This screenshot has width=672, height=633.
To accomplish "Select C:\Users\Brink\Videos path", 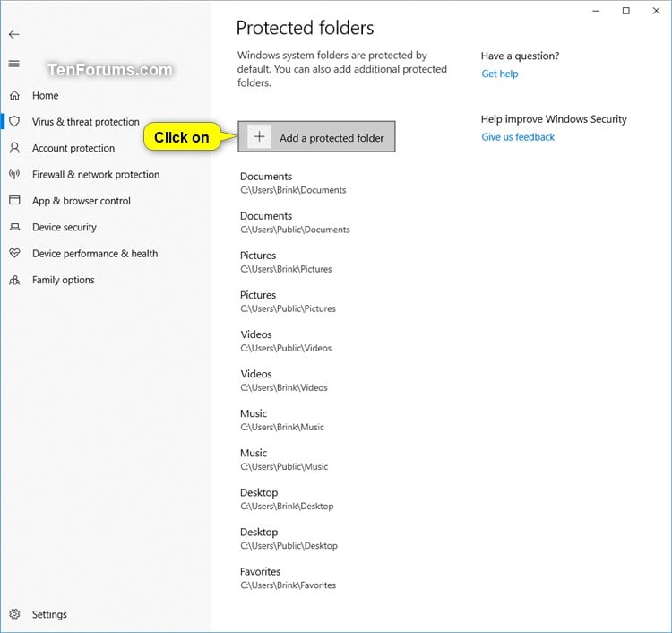I will point(284,387).
